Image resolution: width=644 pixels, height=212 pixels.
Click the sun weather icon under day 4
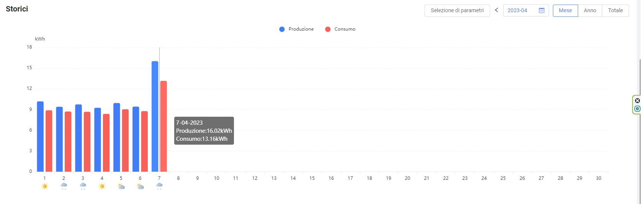click(x=102, y=186)
